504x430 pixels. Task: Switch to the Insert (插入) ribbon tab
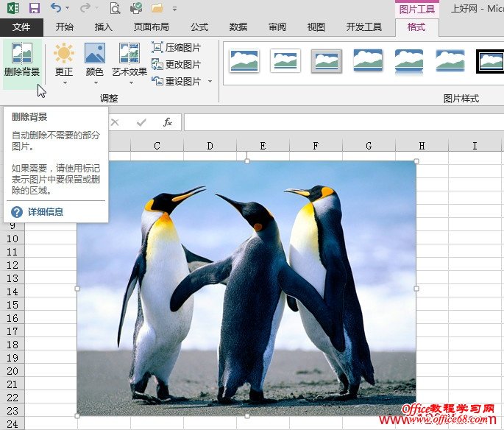point(104,27)
